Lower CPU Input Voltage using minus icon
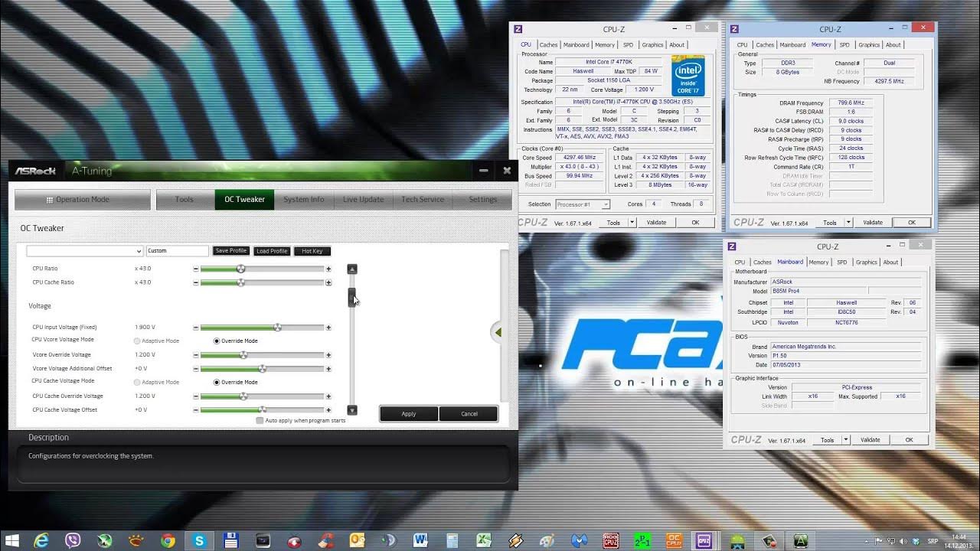Image resolution: width=980 pixels, height=551 pixels. [x=196, y=328]
